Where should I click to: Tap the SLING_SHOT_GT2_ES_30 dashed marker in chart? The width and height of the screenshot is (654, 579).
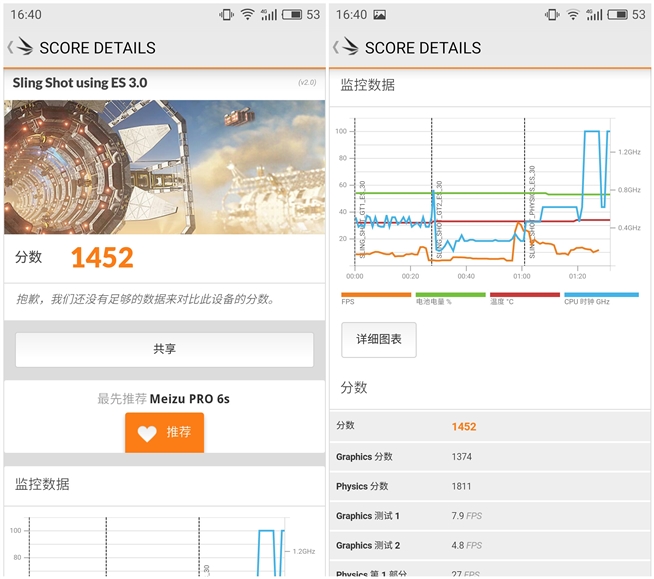pos(432,192)
